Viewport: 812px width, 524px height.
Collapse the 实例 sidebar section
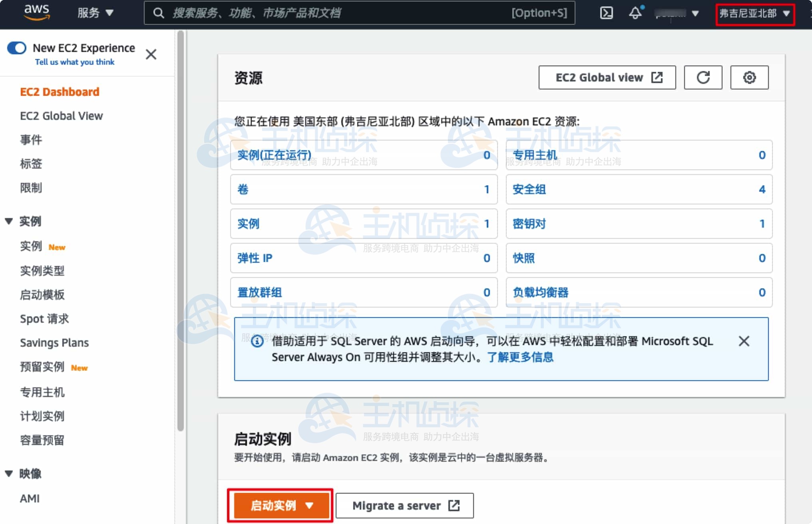click(9, 221)
